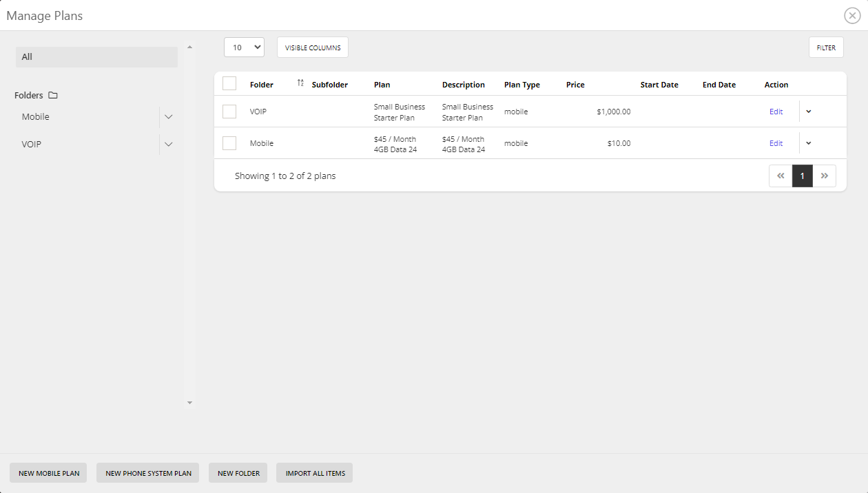The height and width of the screenshot is (493, 868).
Task: Click the Folder column sort icon
Action: tap(300, 83)
